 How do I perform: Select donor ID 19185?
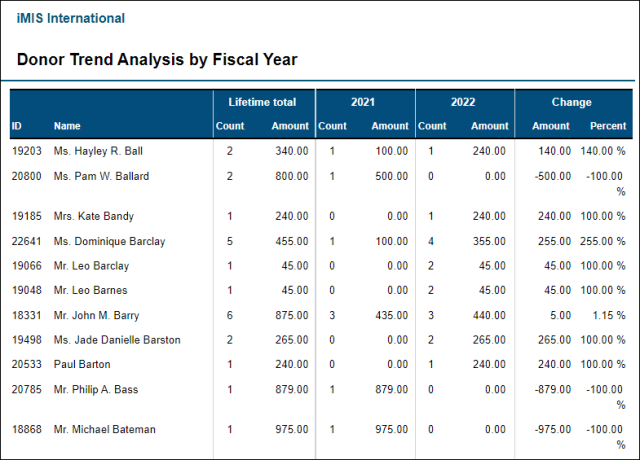(x=27, y=216)
